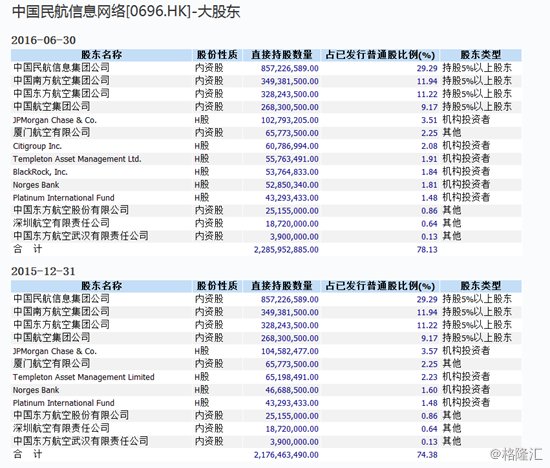Click the share count 857,226,589.00 in 2016 table
This screenshot has height=468, width=550.
(x=290, y=68)
